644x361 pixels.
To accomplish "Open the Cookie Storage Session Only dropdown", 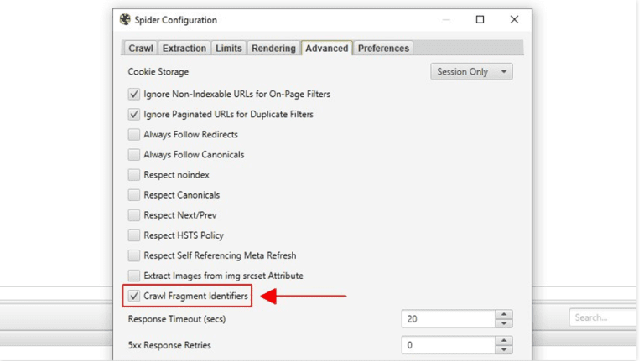I will coord(471,72).
